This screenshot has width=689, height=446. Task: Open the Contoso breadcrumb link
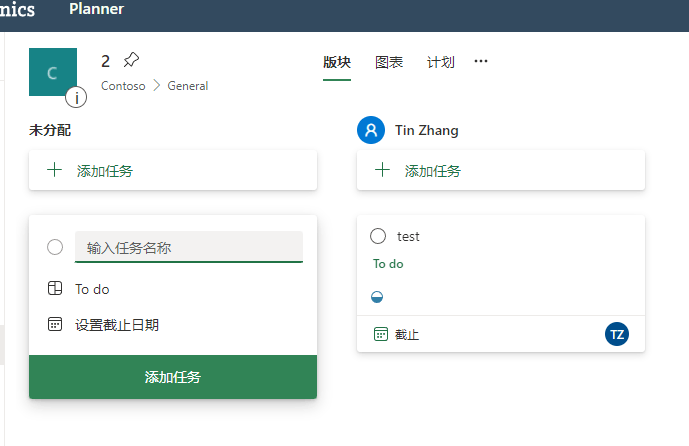click(123, 86)
